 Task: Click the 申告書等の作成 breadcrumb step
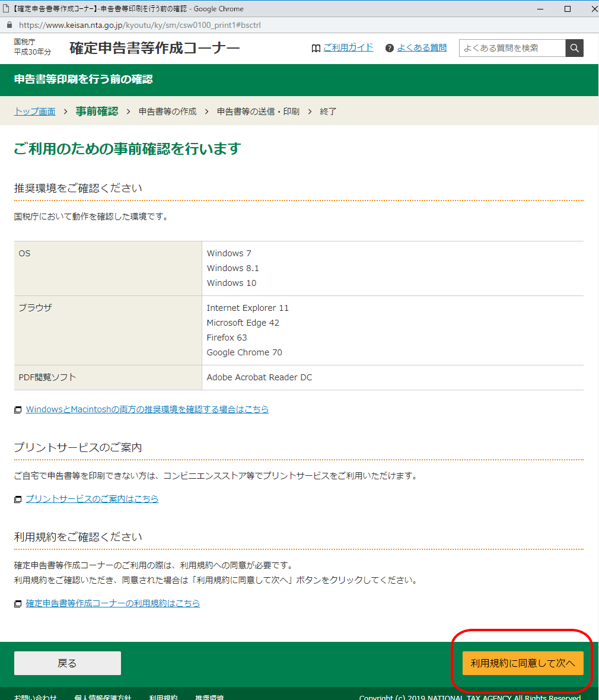(x=167, y=111)
